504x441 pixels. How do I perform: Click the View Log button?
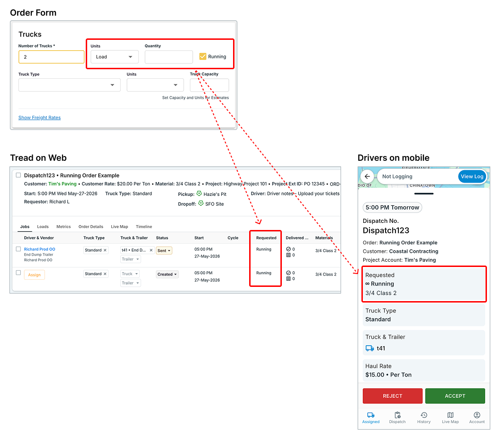click(472, 176)
